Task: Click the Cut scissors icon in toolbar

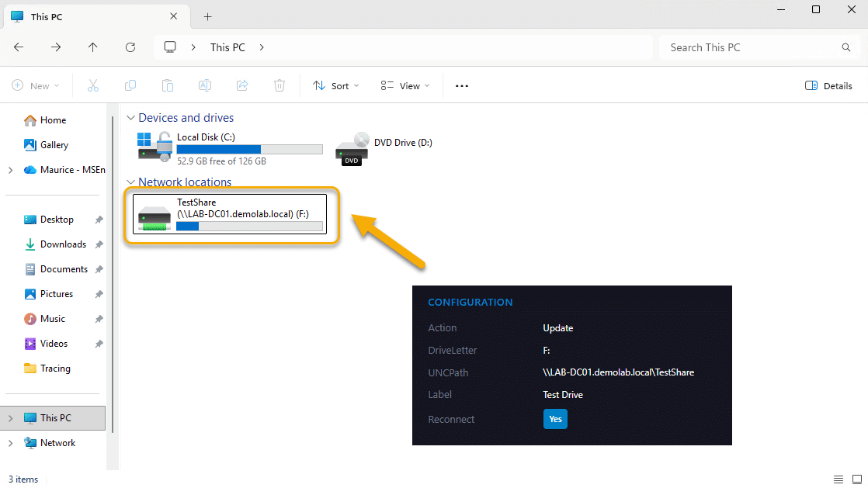Action: (x=93, y=86)
